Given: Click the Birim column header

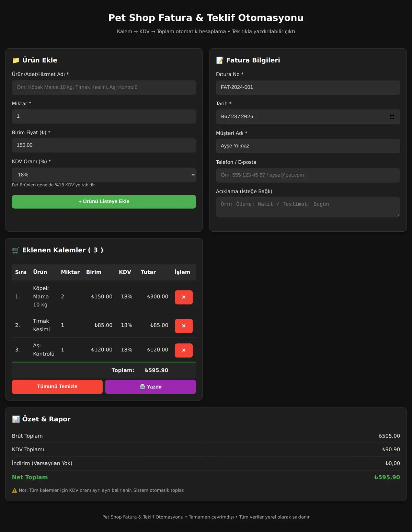Looking at the screenshot, I should pos(94,272).
